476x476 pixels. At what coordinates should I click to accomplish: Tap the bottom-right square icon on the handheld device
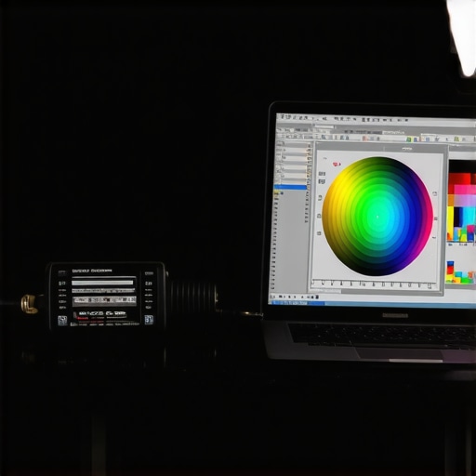(x=149, y=320)
